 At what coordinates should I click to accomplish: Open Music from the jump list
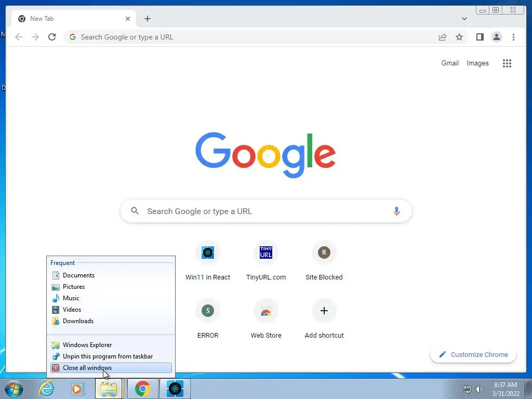tap(111, 298)
